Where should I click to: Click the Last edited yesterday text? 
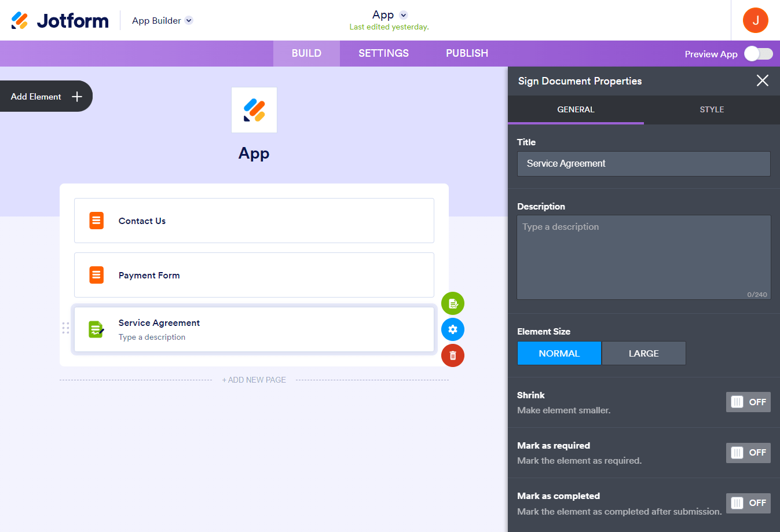(389, 27)
